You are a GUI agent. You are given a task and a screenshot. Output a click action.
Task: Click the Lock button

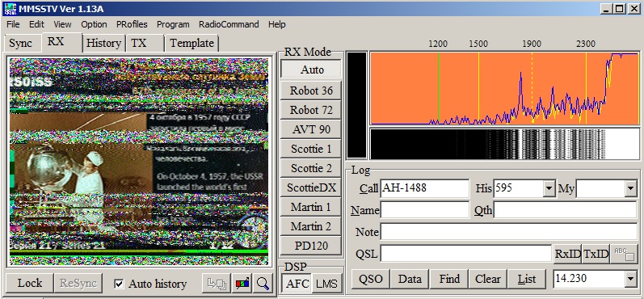click(x=30, y=284)
